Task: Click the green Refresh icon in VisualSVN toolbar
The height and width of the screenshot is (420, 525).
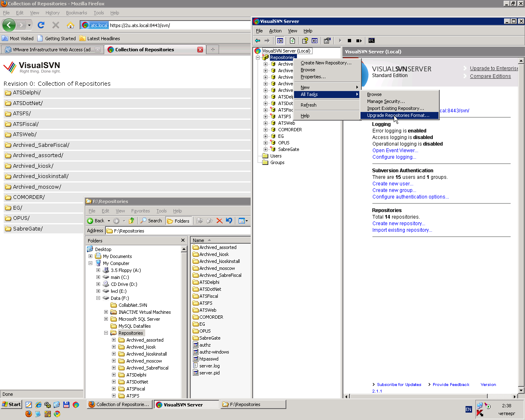Action: (292, 41)
